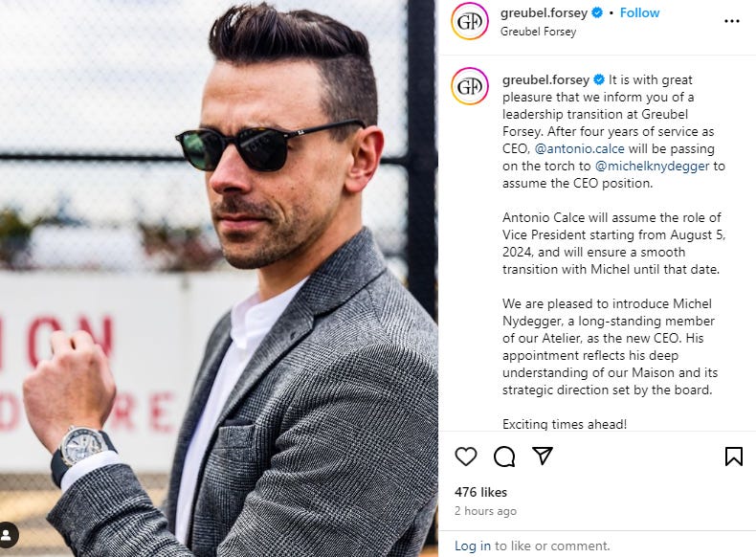Click the Log in link
The height and width of the screenshot is (557, 756).
473,546
